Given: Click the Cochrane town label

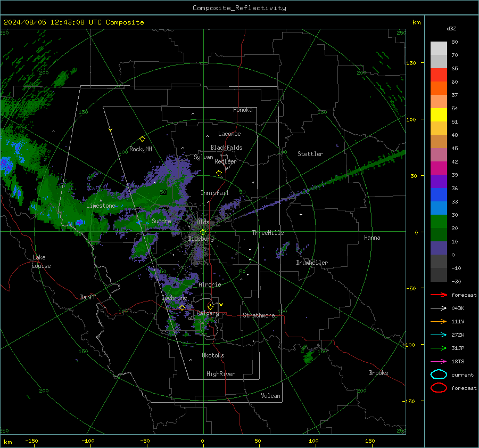Looking at the screenshot, I should point(174,298).
